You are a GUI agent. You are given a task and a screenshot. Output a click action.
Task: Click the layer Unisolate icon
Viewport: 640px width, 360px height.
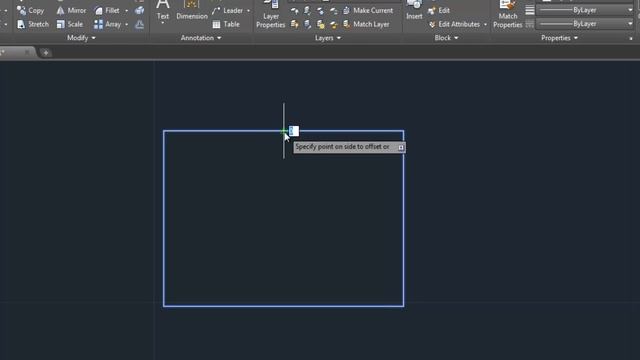(308, 24)
